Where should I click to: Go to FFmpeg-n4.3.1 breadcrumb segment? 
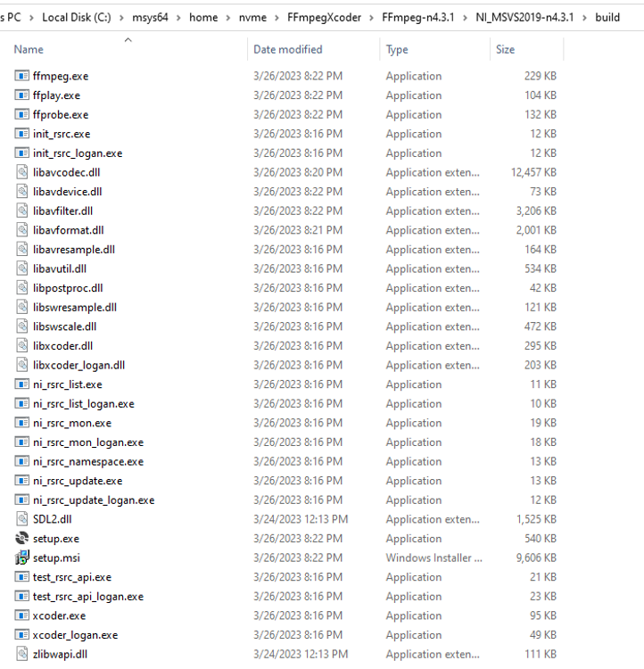(x=418, y=18)
